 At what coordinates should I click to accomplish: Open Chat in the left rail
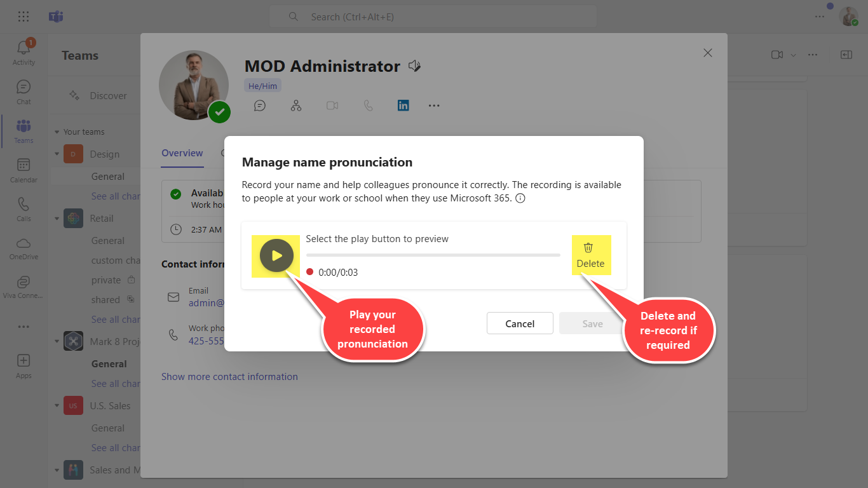coord(24,91)
